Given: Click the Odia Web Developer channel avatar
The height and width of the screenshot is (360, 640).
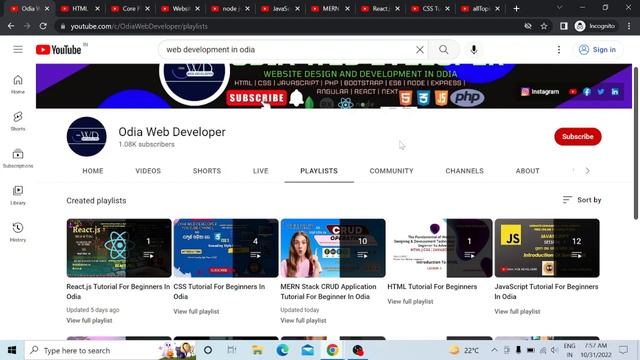Looking at the screenshot, I should tap(87, 136).
